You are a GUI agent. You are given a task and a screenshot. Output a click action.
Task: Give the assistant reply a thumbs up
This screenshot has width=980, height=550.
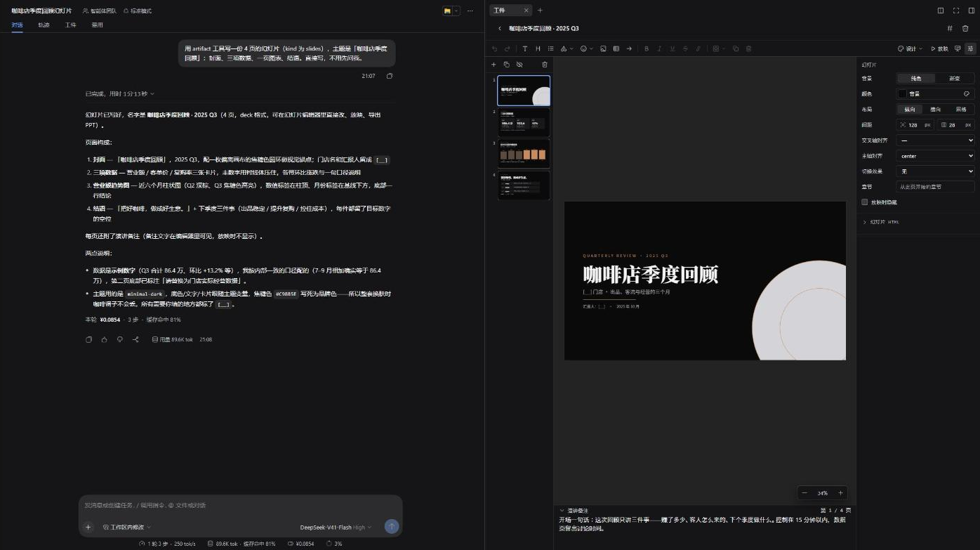[x=104, y=339]
